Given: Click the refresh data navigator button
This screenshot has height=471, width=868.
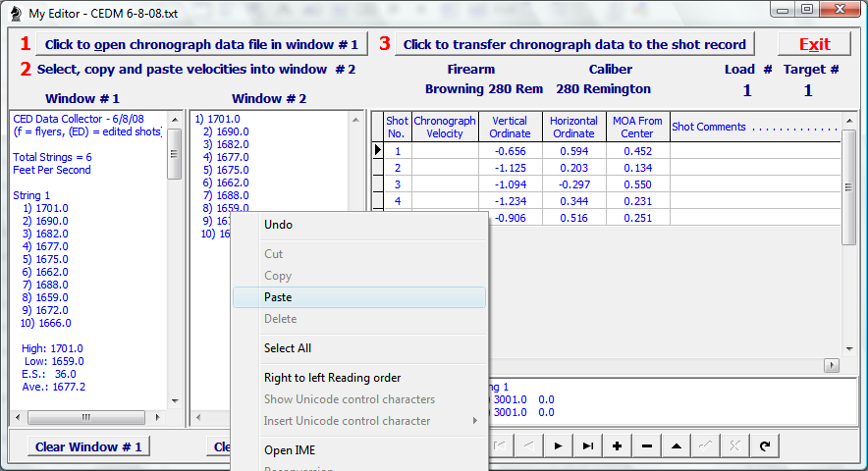Looking at the screenshot, I should click(765, 446).
